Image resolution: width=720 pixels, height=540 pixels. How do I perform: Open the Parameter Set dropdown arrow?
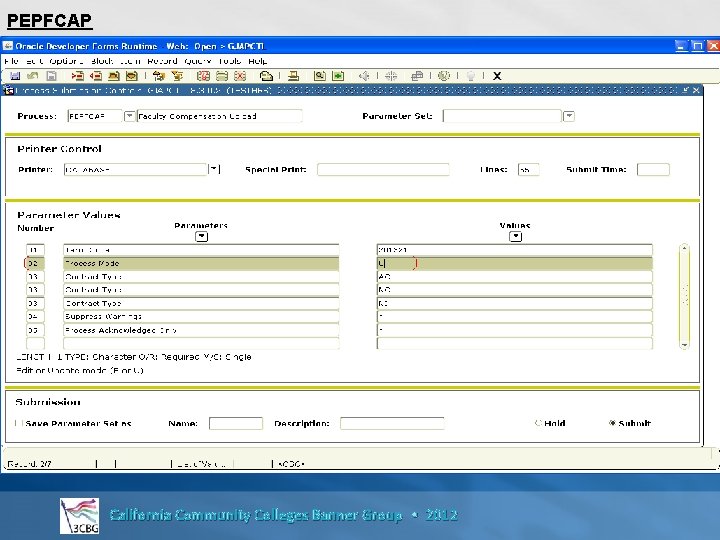click(x=569, y=116)
